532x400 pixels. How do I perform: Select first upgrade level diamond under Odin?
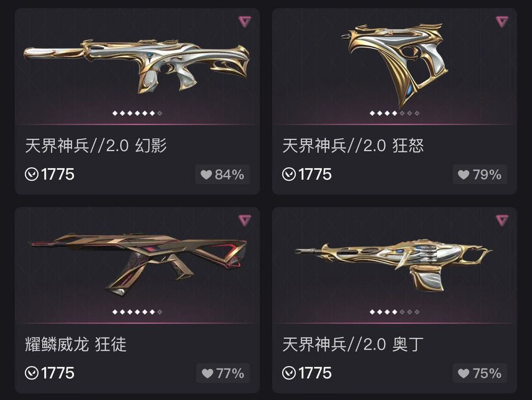tap(372, 312)
